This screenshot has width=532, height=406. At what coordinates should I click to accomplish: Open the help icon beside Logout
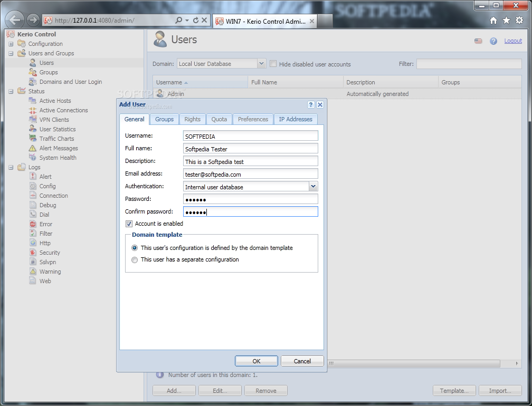point(493,41)
